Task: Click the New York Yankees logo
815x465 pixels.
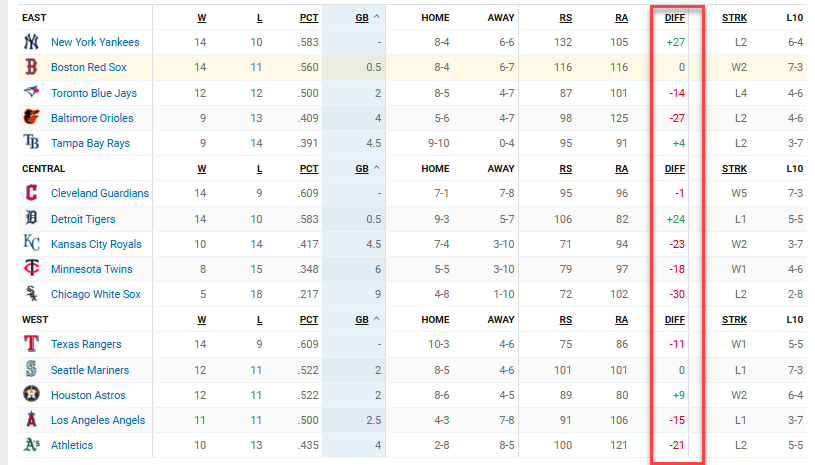Action: pyautogui.click(x=30, y=42)
